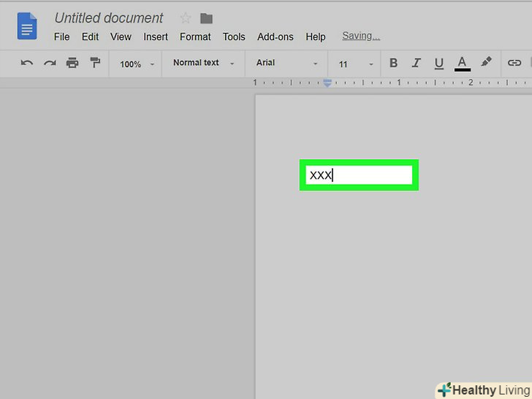Undo the last action
The height and width of the screenshot is (399, 532).
point(27,63)
